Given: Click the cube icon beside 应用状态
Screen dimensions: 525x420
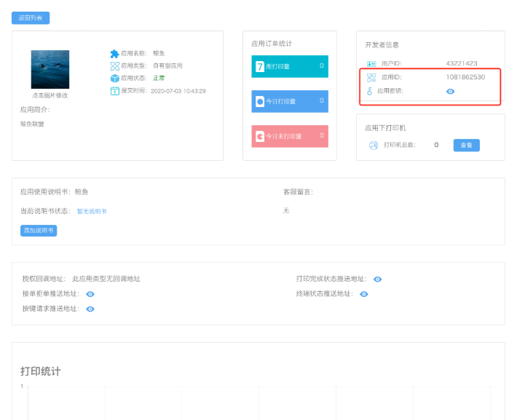Looking at the screenshot, I should 114,78.
